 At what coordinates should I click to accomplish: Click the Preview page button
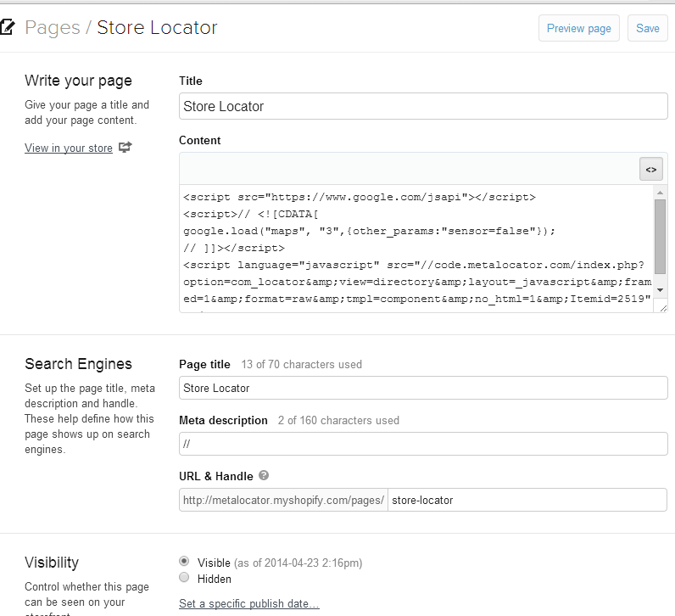(579, 29)
